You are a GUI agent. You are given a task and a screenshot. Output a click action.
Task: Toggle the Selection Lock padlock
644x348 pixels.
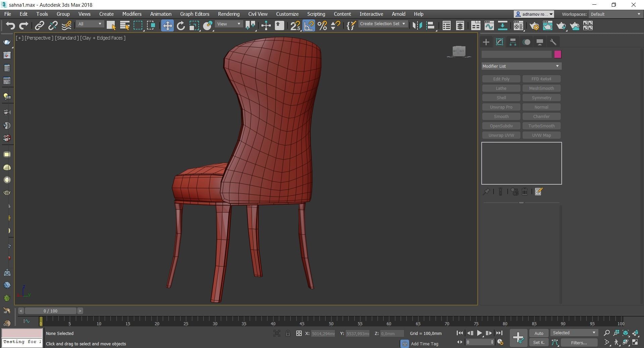pos(288,333)
